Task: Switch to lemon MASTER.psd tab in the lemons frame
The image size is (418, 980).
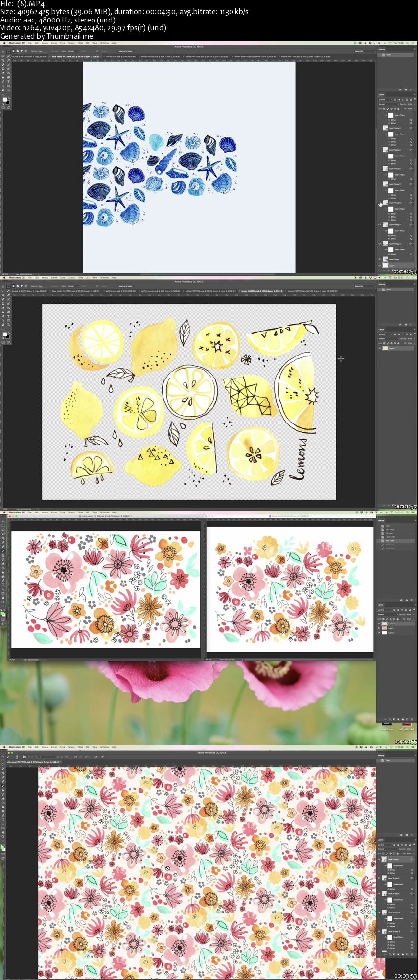Action: point(260,291)
